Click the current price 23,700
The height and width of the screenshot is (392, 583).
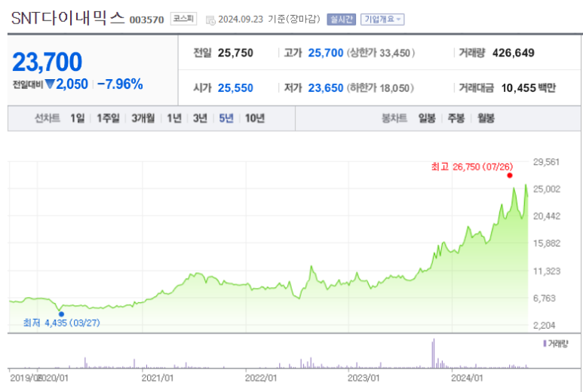[48, 62]
